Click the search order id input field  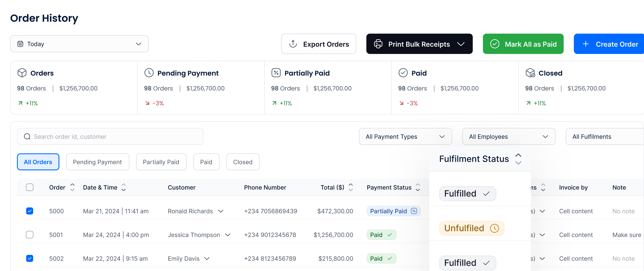115,137
